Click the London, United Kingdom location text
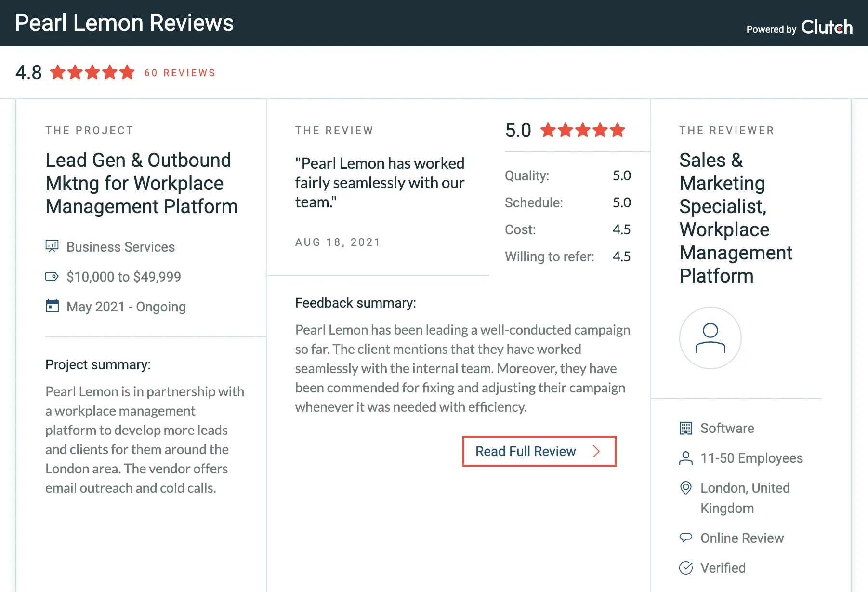 pos(745,498)
